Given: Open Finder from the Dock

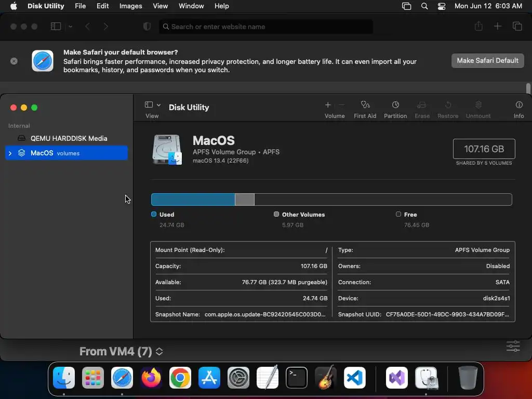Looking at the screenshot, I should point(64,378).
